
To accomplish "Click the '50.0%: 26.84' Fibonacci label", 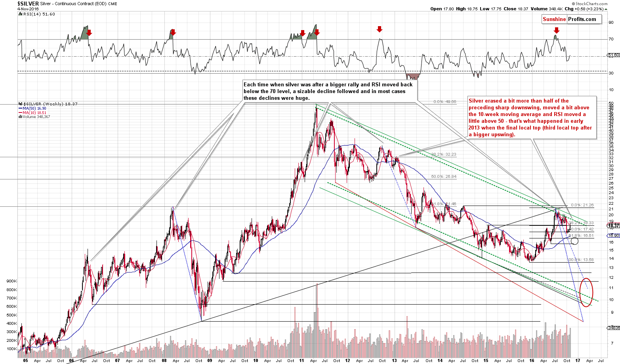I will 444,177.
